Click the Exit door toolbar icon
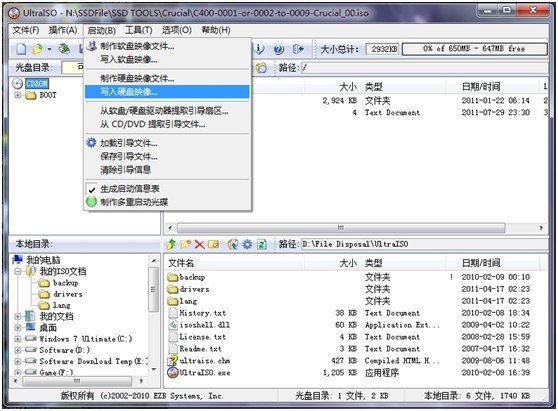Screen dimensions: 558x411 (x=298, y=49)
